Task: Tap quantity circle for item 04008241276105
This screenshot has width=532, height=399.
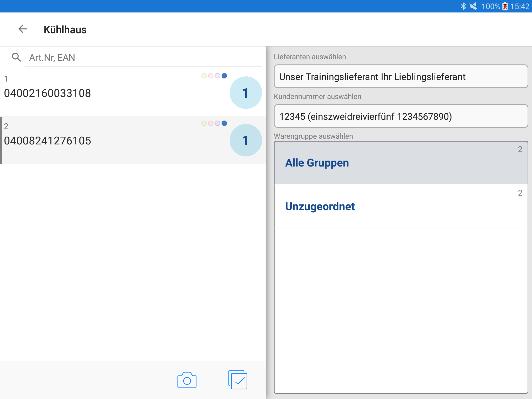Action: [x=245, y=140]
